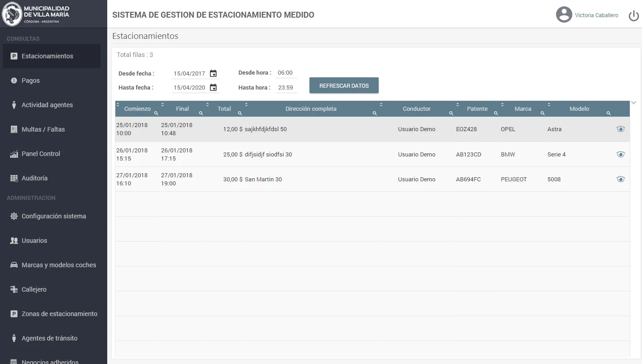Toggle sort arrows on the Marca column
The width and height of the screenshot is (642, 364).
[503, 105]
